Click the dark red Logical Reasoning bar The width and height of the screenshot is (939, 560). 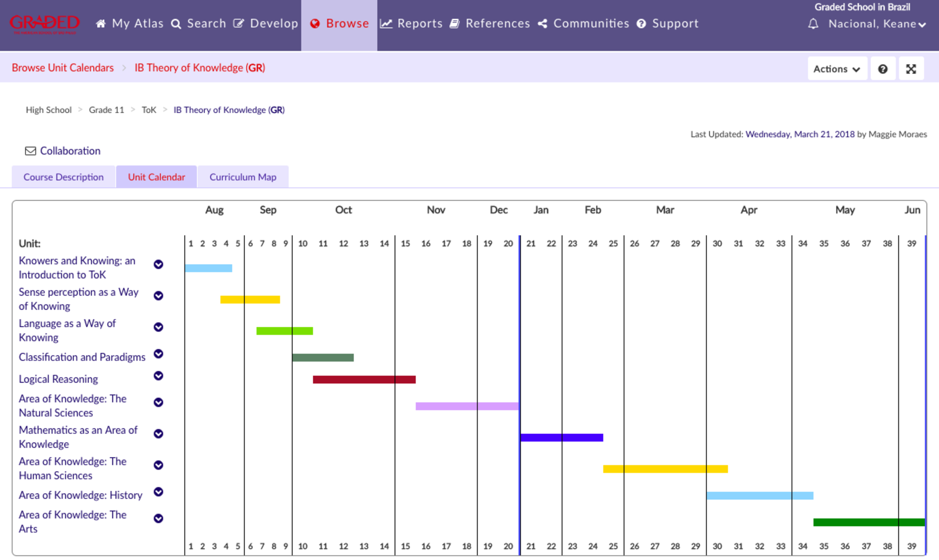click(x=364, y=379)
